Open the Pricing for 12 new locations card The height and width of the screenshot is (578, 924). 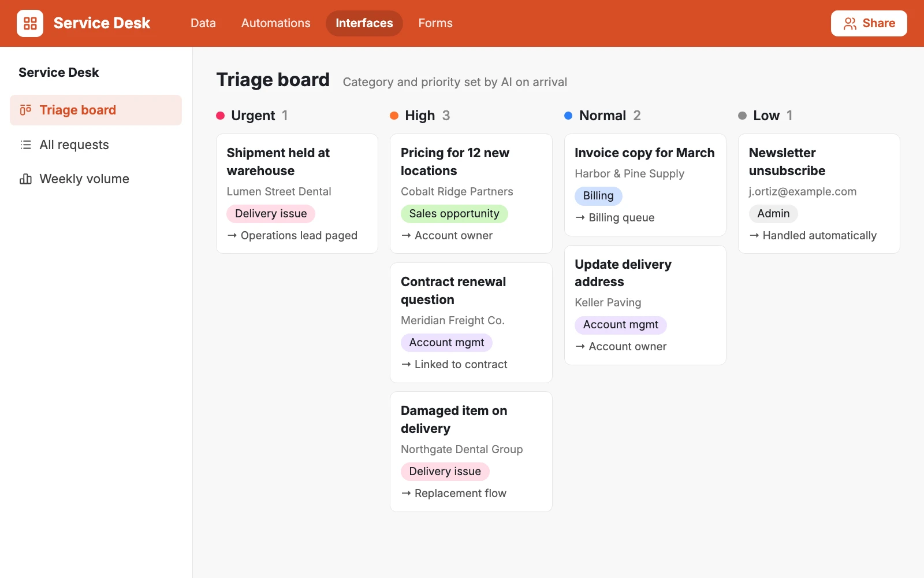point(471,194)
